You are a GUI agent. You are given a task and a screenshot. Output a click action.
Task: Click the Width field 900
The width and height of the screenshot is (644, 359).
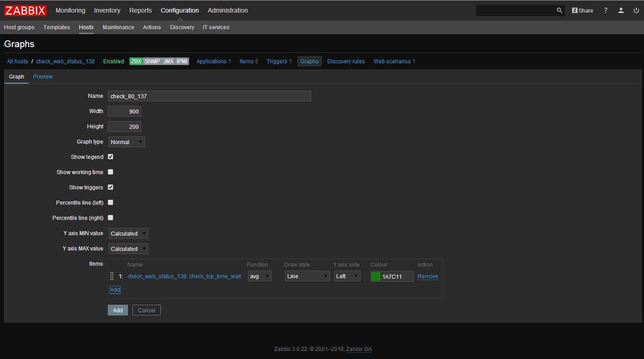(x=124, y=111)
